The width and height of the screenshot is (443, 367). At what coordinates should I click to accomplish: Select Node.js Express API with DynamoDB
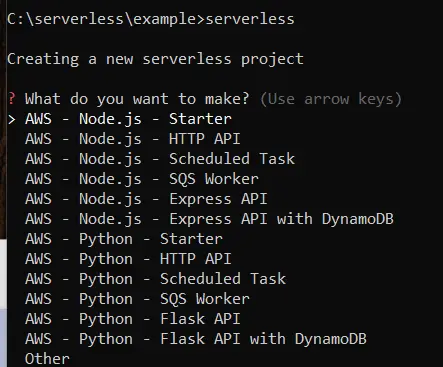click(x=209, y=219)
